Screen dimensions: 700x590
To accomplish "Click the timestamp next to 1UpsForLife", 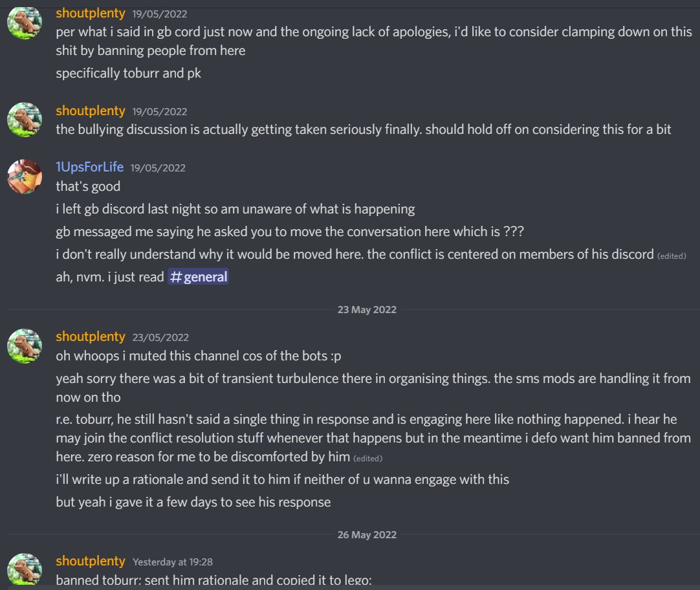I will [158, 168].
